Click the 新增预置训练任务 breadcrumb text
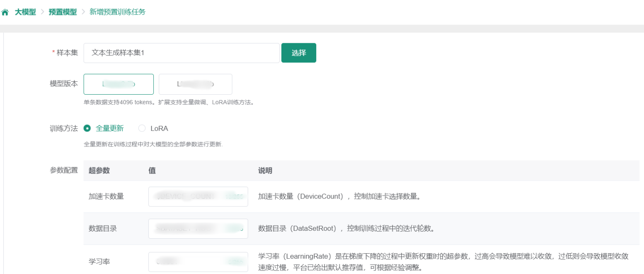The width and height of the screenshot is (644, 274). [117, 12]
